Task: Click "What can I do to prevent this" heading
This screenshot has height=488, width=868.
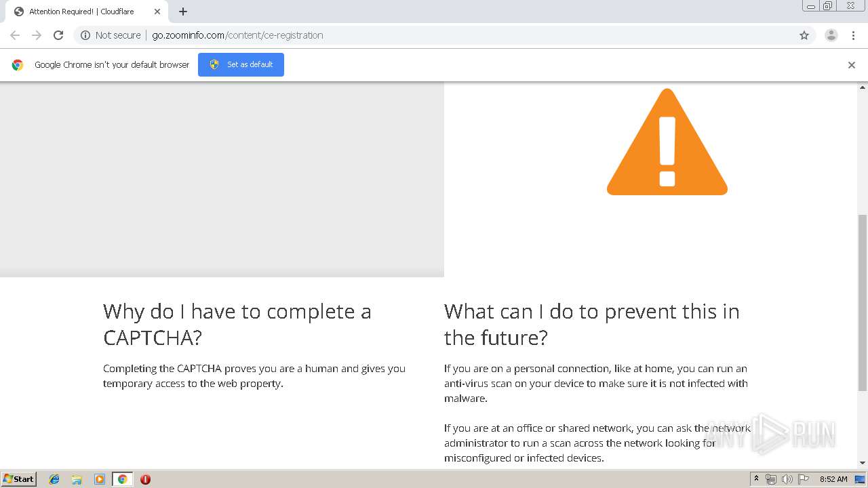Action: (x=592, y=325)
